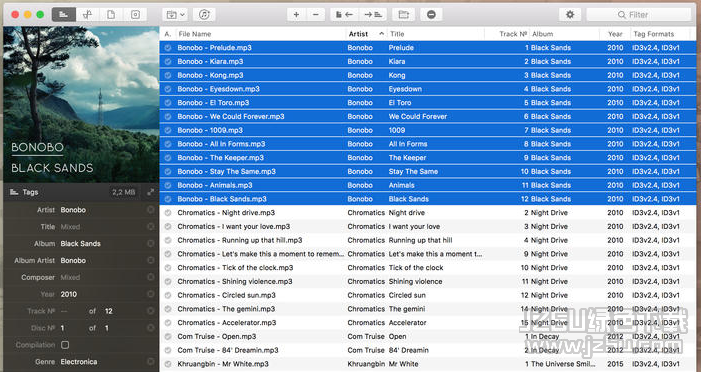Click title cell Circled sun
This screenshot has height=372, width=701.
[407, 296]
